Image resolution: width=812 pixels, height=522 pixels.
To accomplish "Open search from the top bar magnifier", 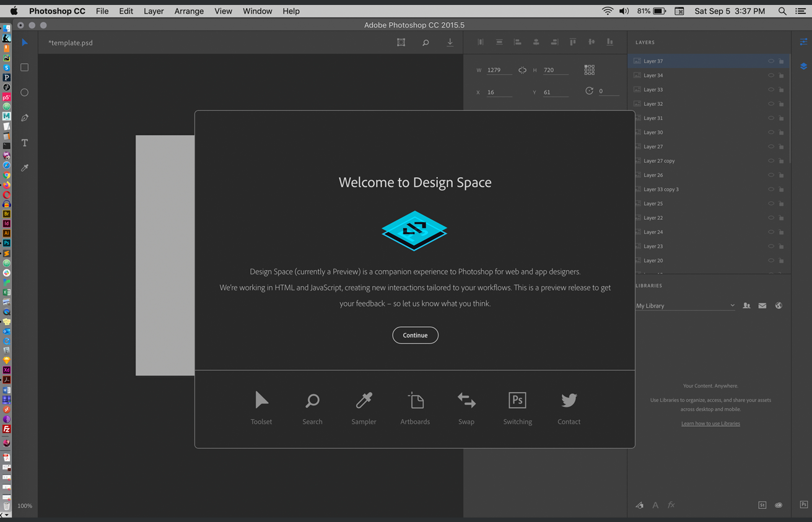I will (x=426, y=43).
